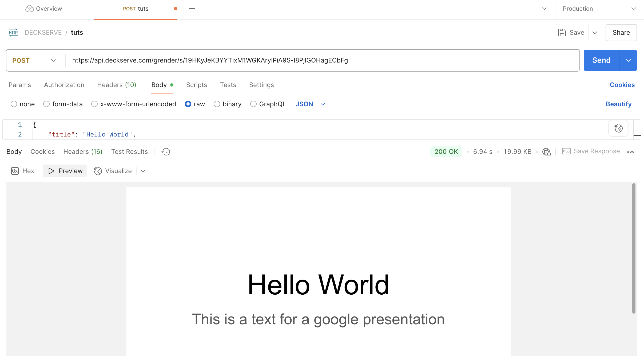Open the response Cookies tab
The width and height of the screenshot is (644, 359).
click(x=43, y=152)
